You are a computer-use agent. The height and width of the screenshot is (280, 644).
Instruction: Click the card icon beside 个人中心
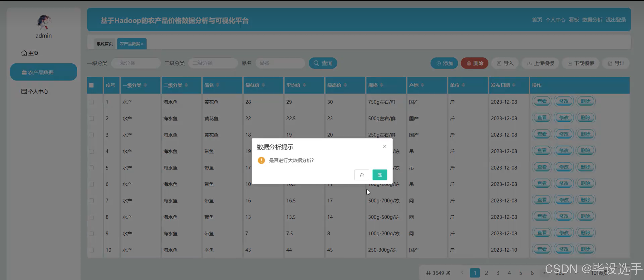tap(24, 91)
